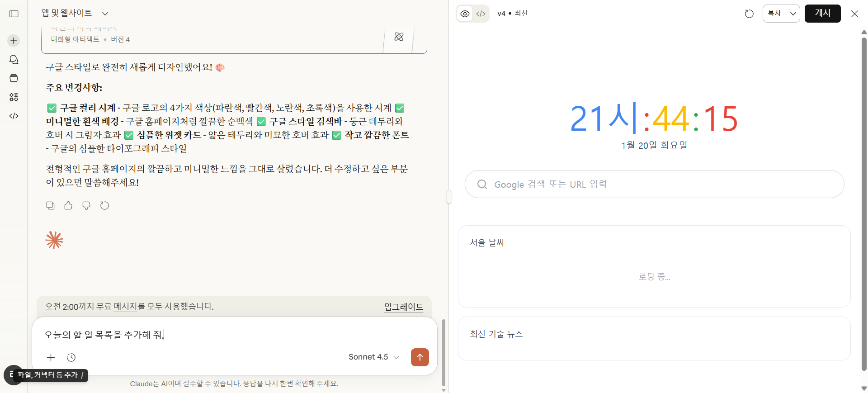The image size is (868, 393).
Task: Click the 로딩 중... text in weather card
Action: (x=654, y=277)
